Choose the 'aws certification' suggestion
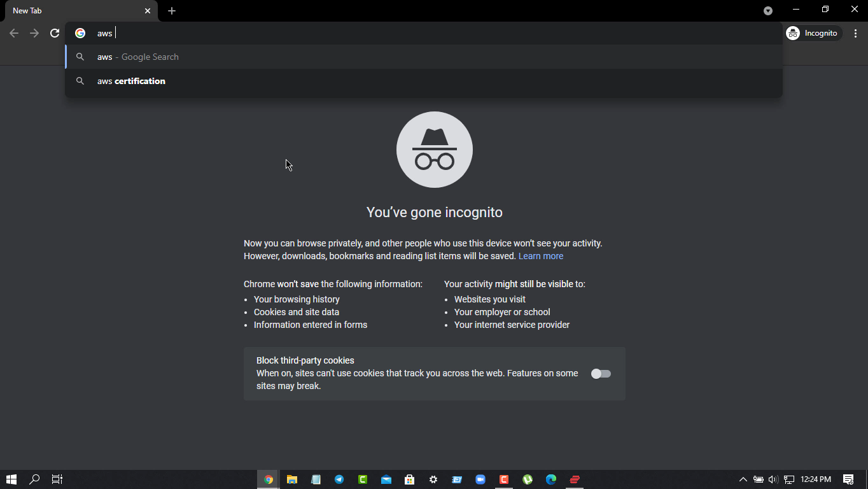The image size is (868, 489). (131, 81)
